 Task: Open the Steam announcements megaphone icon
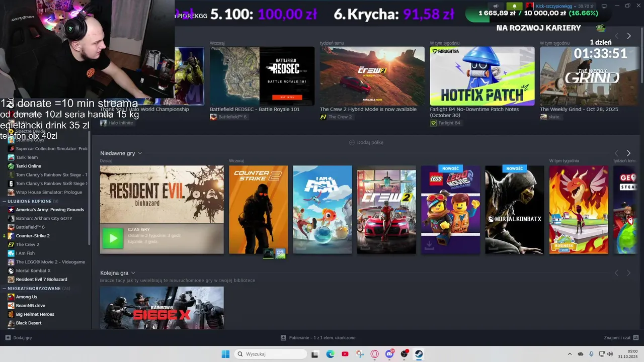point(496,6)
